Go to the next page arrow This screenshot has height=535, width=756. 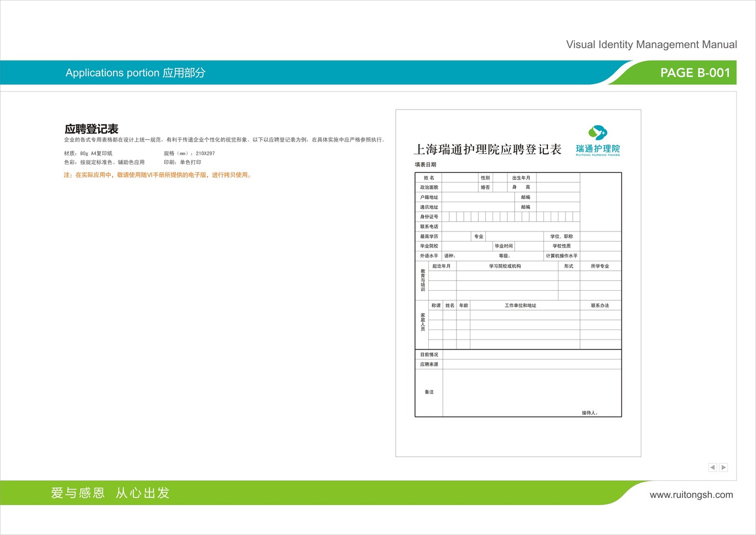click(723, 467)
